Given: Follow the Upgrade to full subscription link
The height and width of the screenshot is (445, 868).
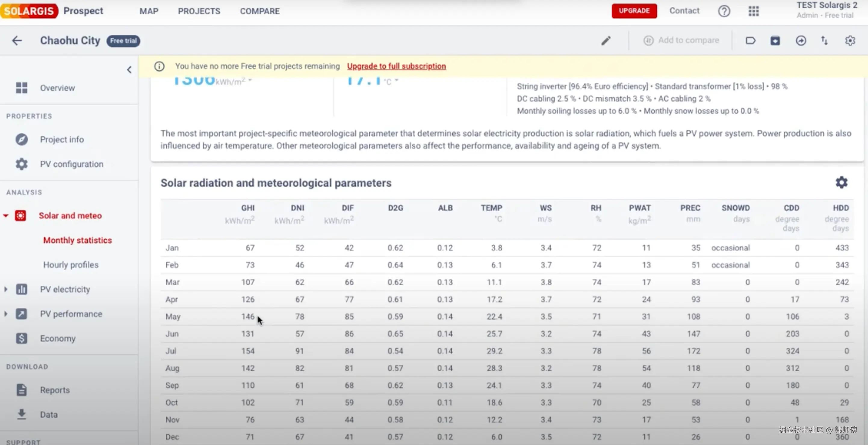Looking at the screenshot, I should pyautogui.click(x=396, y=66).
